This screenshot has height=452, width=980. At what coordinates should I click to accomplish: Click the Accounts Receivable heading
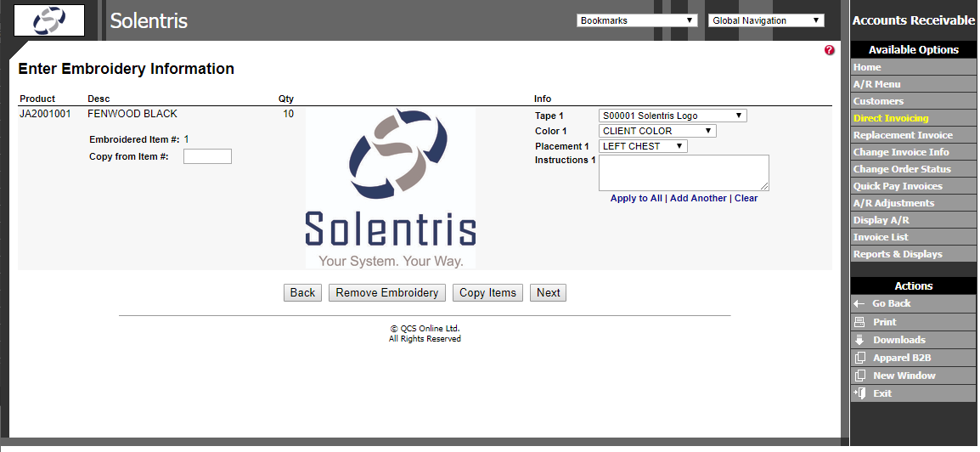click(913, 20)
